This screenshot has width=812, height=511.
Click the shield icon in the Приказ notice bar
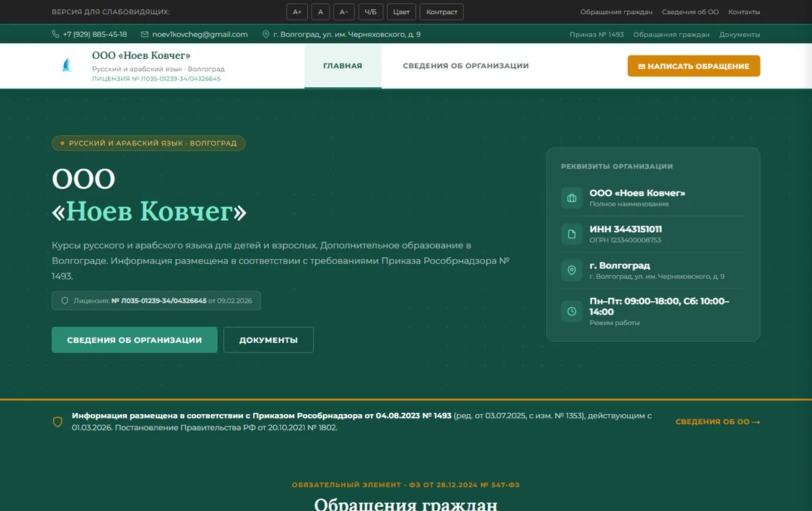[x=58, y=422]
